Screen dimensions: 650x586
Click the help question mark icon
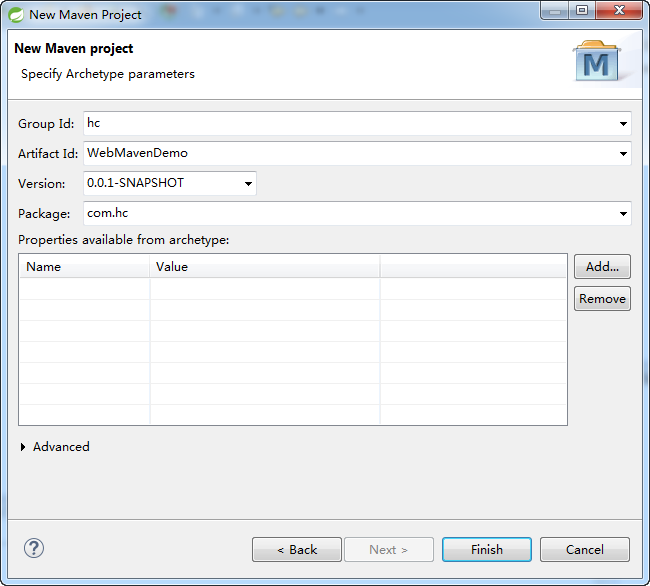click(x=34, y=548)
